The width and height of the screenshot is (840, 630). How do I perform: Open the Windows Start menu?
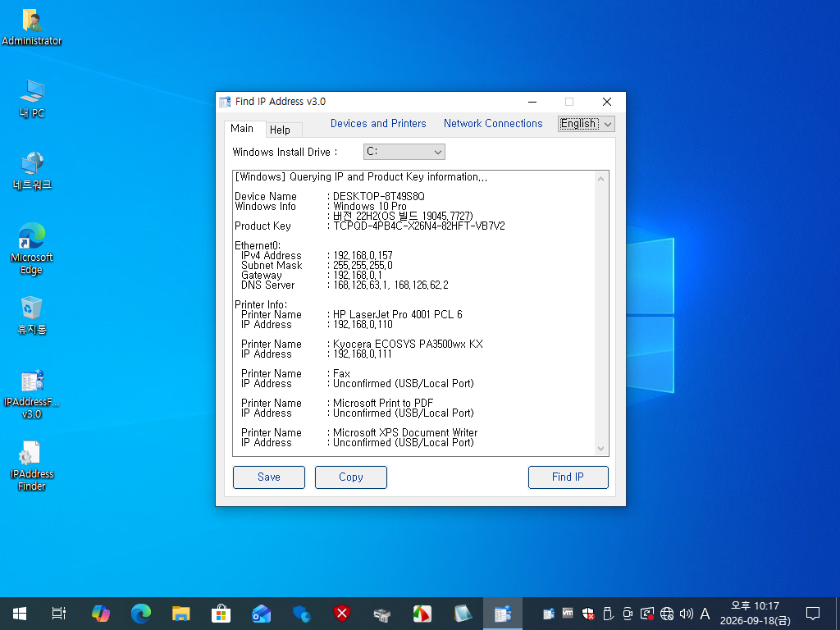pyautogui.click(x=20, y=614)
